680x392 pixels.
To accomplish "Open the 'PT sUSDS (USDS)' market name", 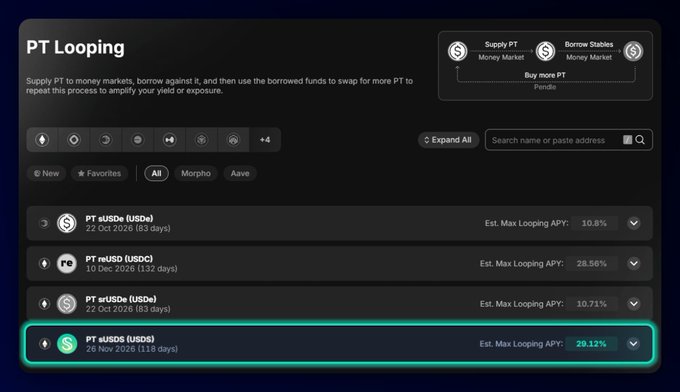I will (x=120, y=339).
